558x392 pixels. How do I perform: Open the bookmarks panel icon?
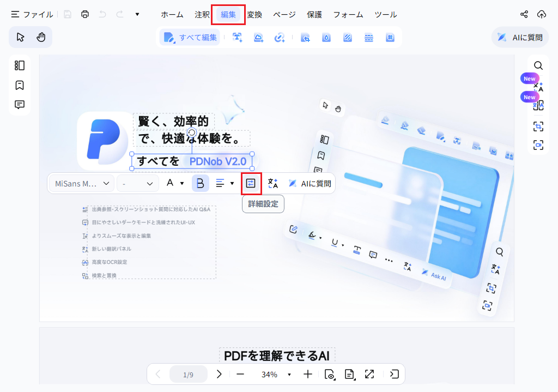(x=20, y=85)
